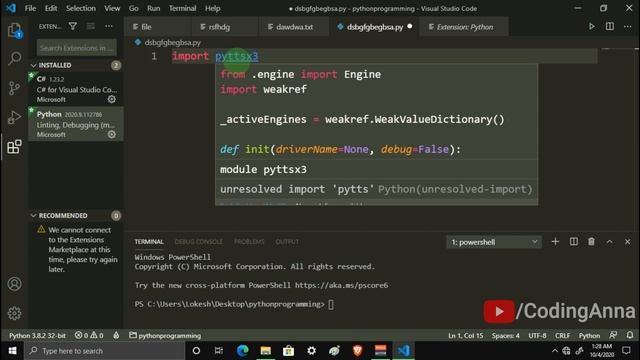Open the Go menu

pyautogui.click(x=133, y=8)
